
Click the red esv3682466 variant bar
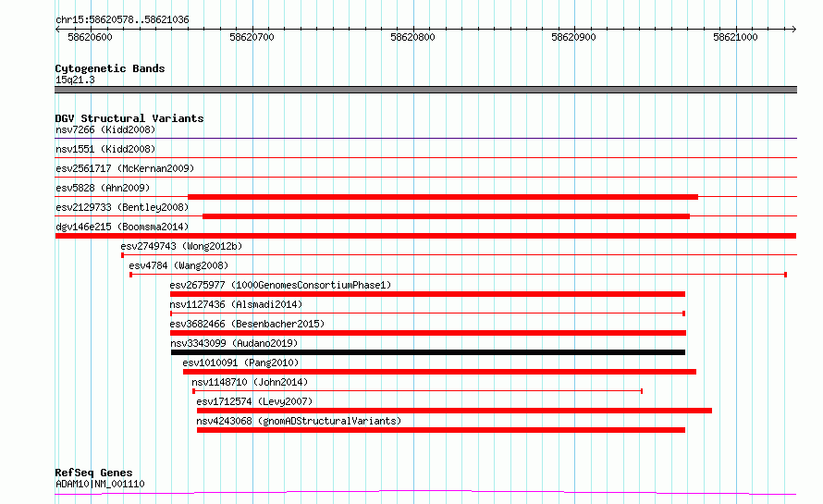428,333
